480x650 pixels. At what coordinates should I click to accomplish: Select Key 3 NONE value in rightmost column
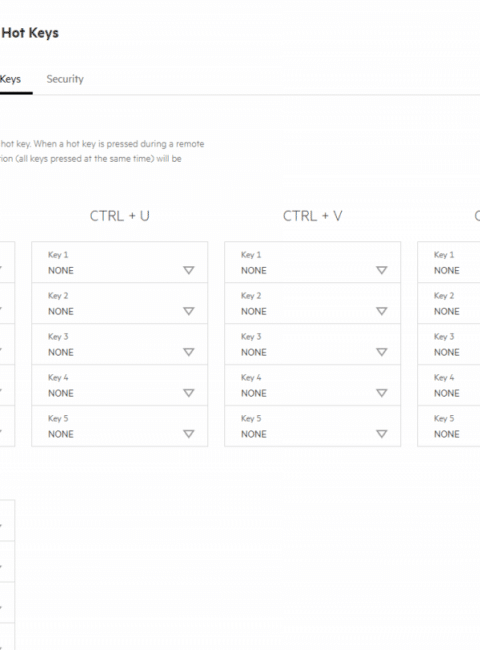[446, 352]
